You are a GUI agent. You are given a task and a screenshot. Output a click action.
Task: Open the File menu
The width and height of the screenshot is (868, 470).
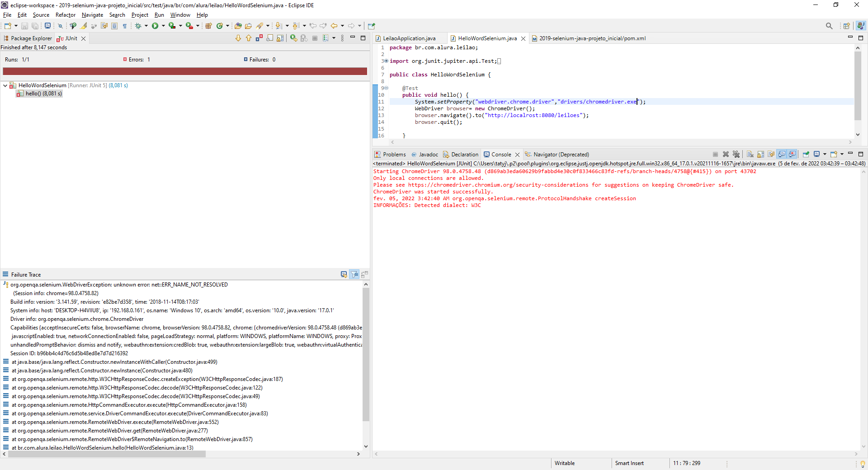click(x=7, y=15)
